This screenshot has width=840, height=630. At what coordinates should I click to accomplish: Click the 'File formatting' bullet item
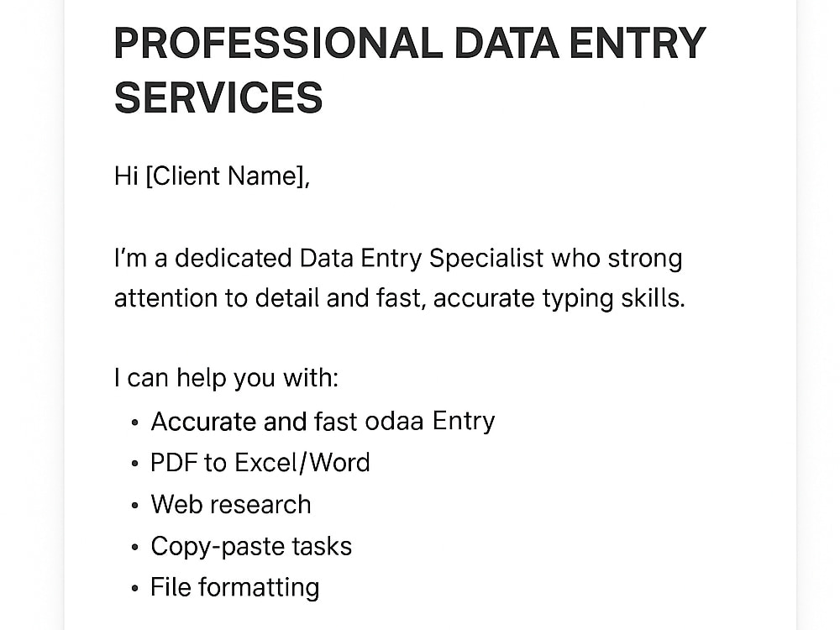pyautogui.click(x=235, y=588)
